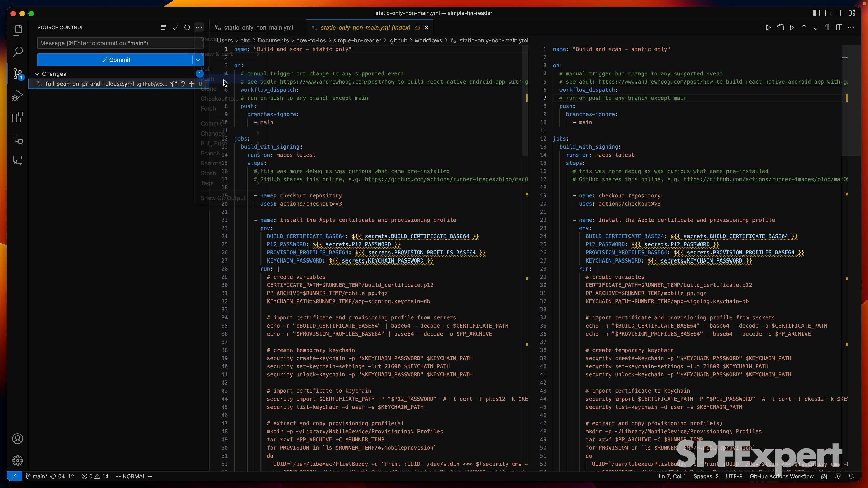The height and width of the screenshot is (488, 868).
Task: Expand the Commit button dropdown arrow
Action: (198, 60)
